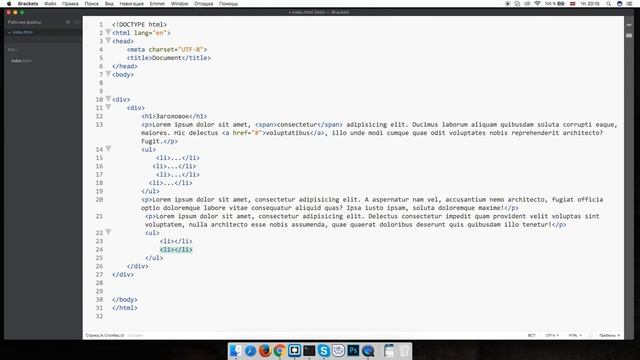Open Wi-Fi status in menu bar
This screenshot has width=640, height=360.
pos(537,4)
